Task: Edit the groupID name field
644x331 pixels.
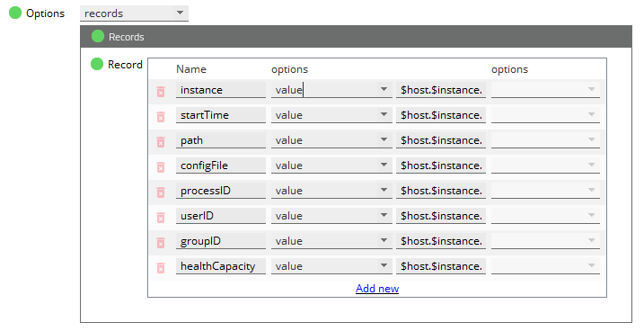Action: point(221,240)
